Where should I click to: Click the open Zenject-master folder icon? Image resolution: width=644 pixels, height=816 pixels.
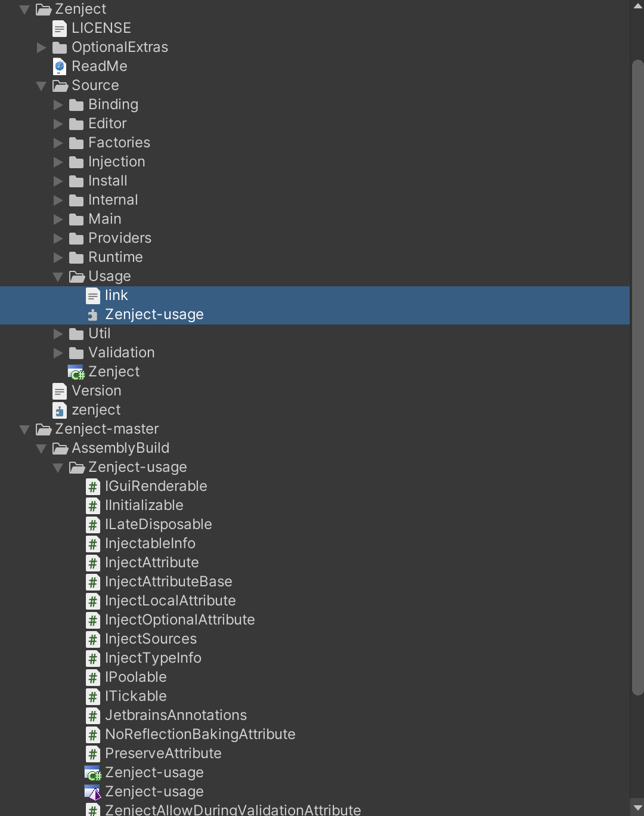(x=44, y=429)
